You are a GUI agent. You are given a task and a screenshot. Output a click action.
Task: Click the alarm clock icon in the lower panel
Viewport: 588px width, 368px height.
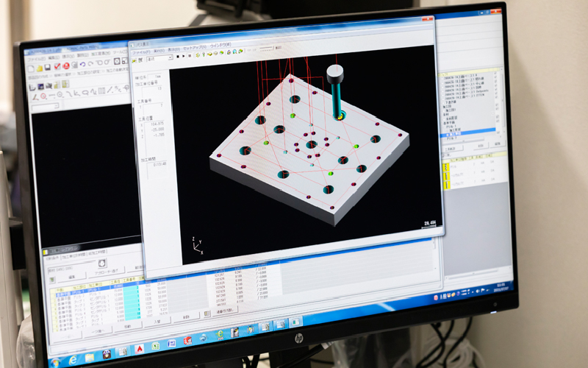(x=102, y=263)
